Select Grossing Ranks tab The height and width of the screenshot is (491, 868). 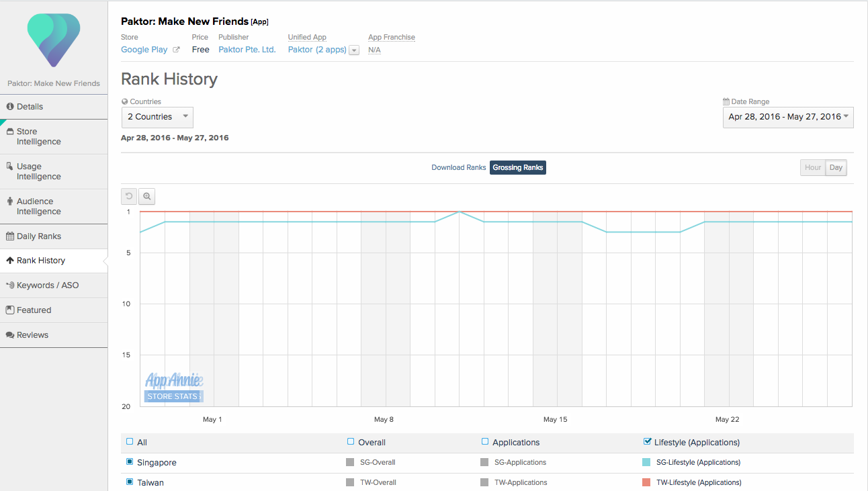coord(518,168)
